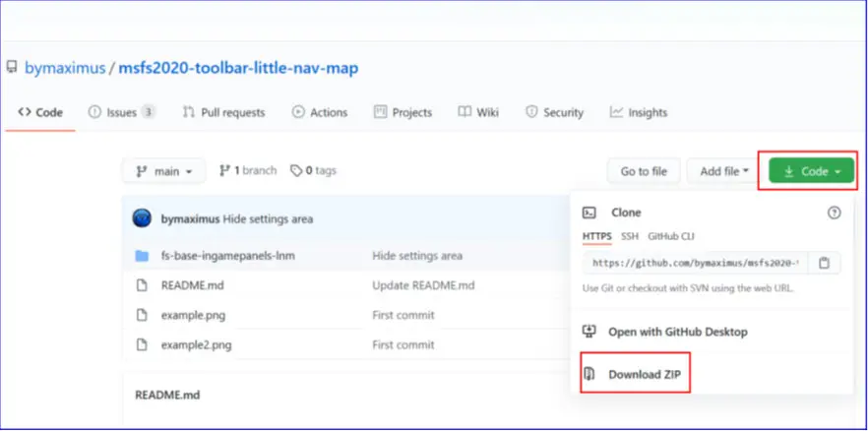Open the Update README.md commit message

click(x=423, y=285)
